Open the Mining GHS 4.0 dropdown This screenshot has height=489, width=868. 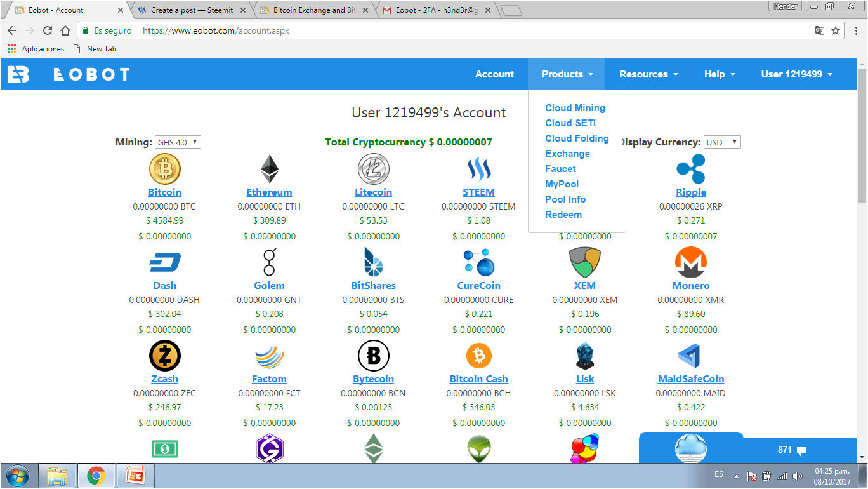(178, 142)
